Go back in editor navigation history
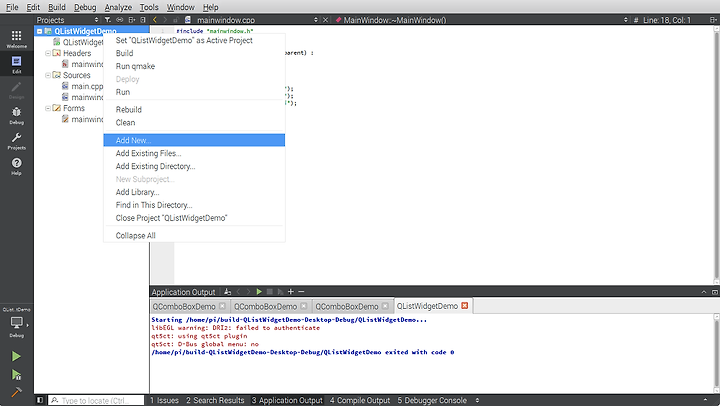The image size is (720, 406). point(155,20)
